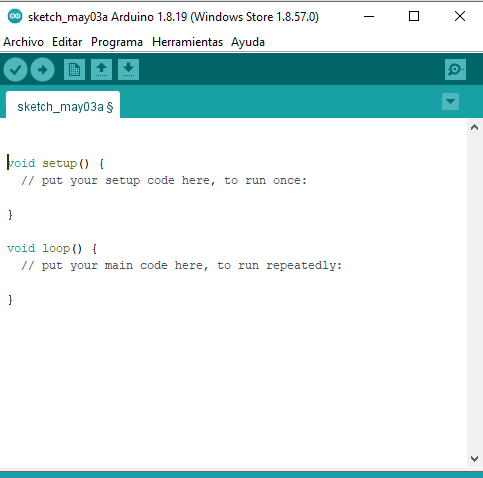Click the Open sketch up-arrow icon

101,70
